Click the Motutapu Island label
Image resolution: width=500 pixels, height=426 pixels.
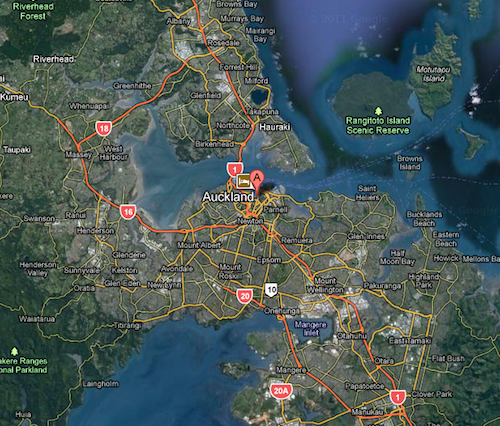tap(433, 74)
